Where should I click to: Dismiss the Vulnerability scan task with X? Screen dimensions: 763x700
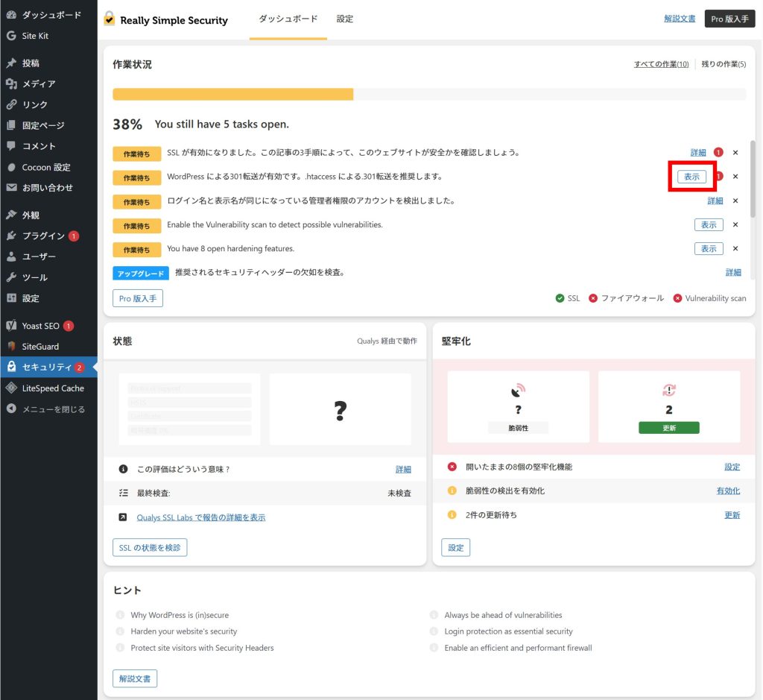point(735,224)
